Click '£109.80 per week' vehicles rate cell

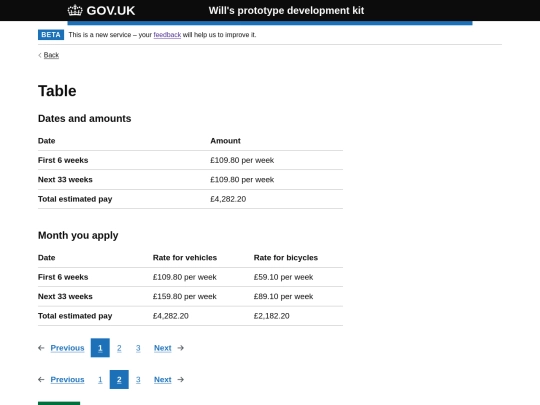[x=185, y=277]
